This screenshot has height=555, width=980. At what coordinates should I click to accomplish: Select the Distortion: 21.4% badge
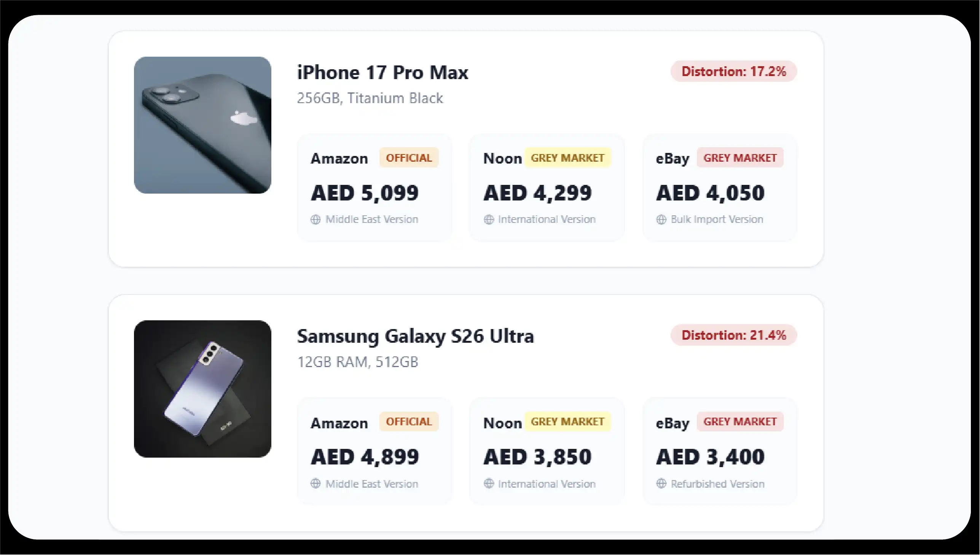coord(734,335)
